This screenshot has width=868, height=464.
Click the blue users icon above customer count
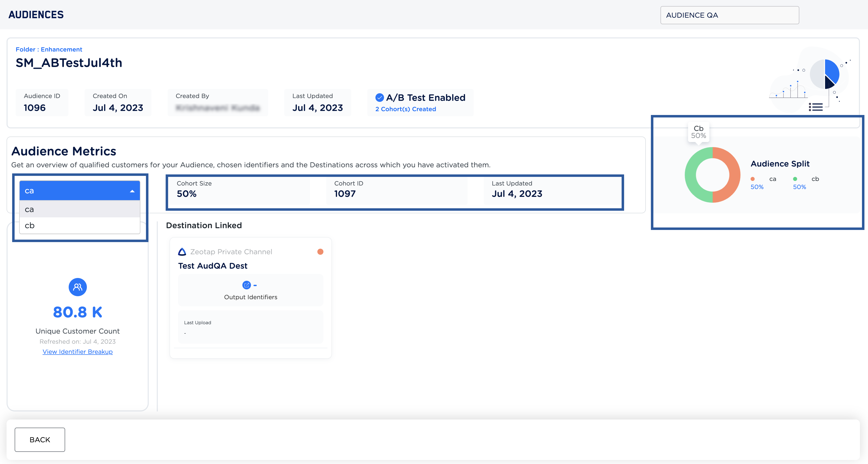coord(78,287)
